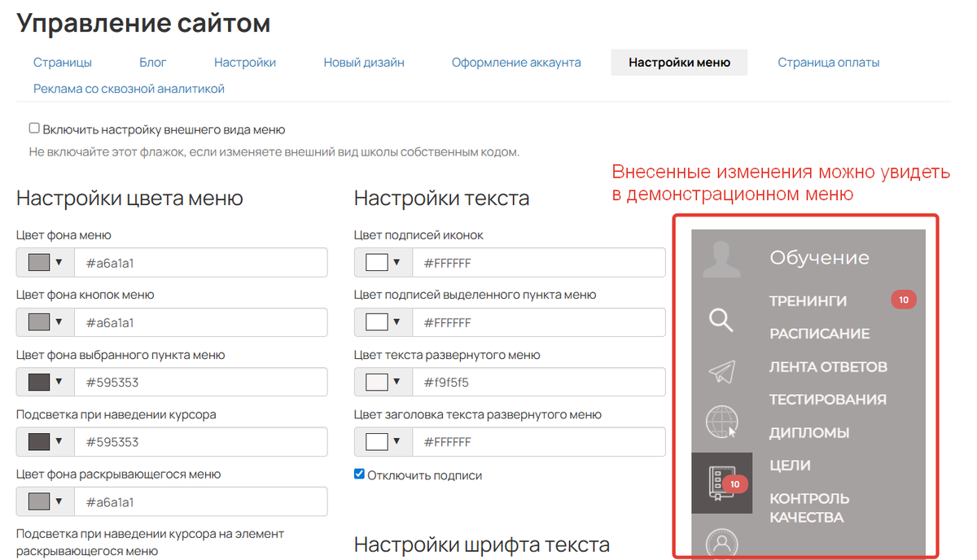Open the 'Страницы' tab

tap(63, 62)
